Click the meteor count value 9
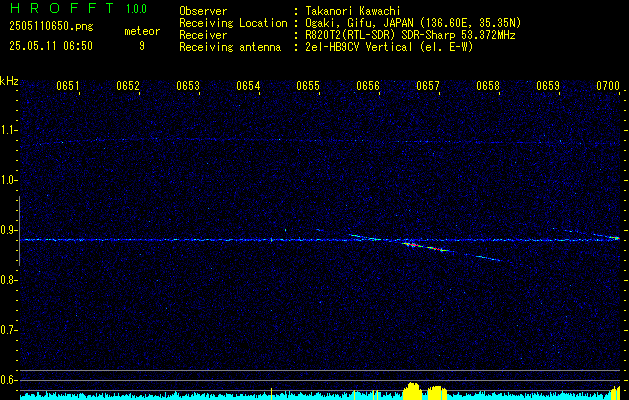The height and width of the screenshot is (400, 629). click(142, 46)
